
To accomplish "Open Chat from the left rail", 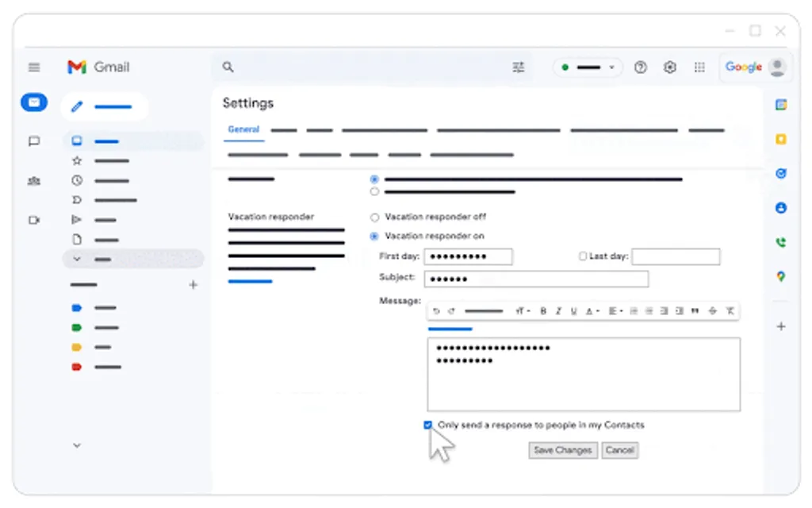I will [34, 141].
